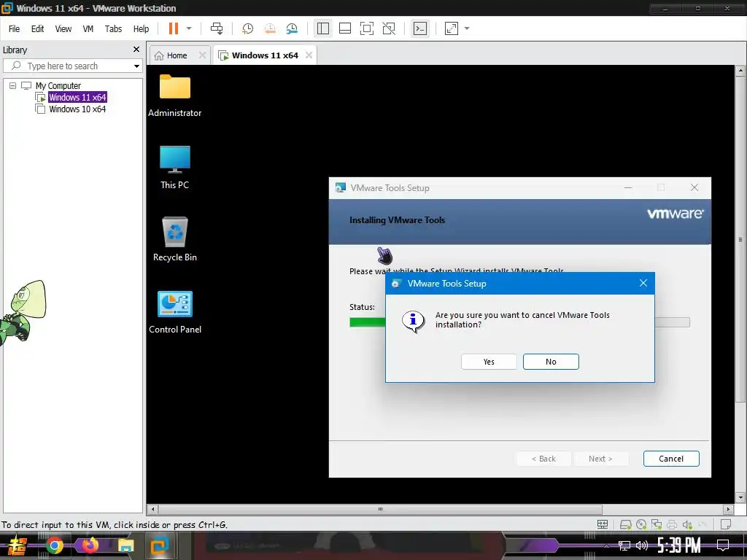747x560 pixels.
Task: Select the This PC desktop icon
Action: [175, 167]
